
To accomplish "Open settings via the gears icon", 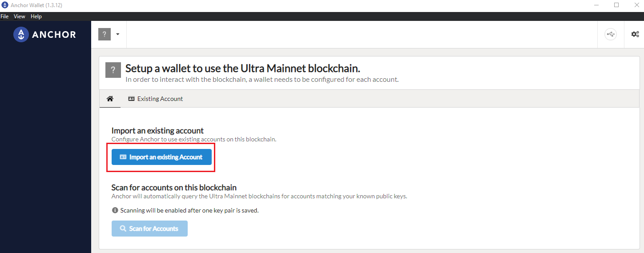I will (635, 34).
